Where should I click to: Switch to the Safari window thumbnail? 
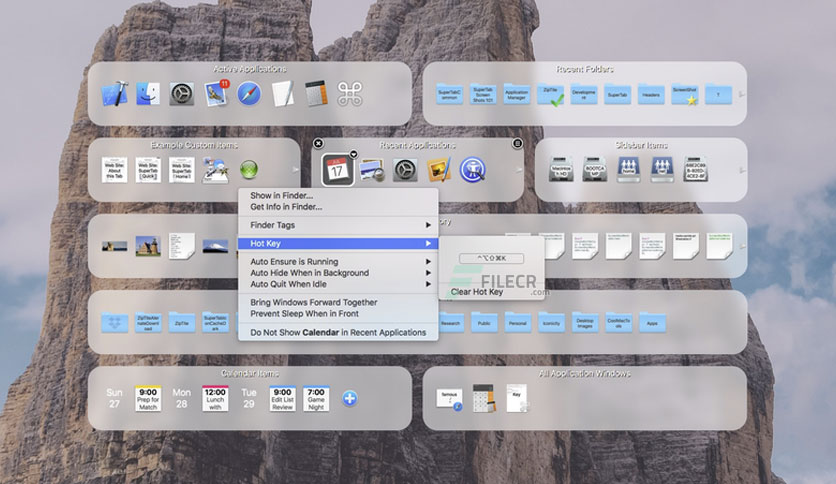(449, 399)
